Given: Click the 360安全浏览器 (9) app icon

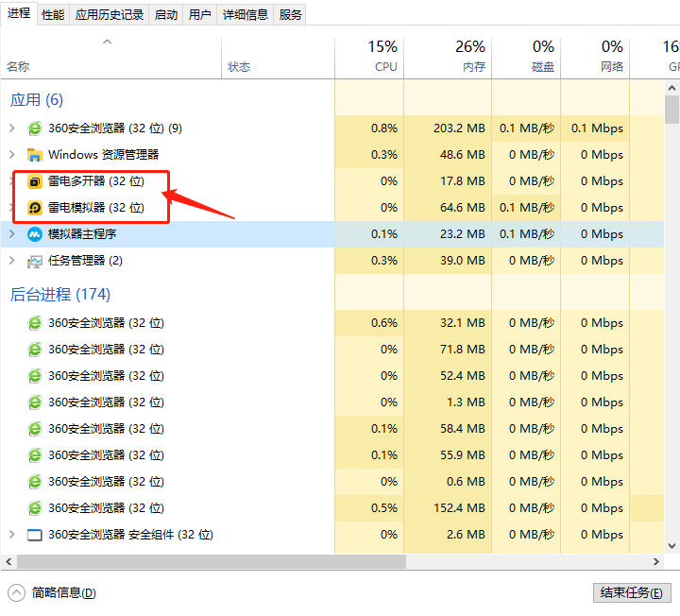Looking at the screenshot, I should click(x=35, y=128).
